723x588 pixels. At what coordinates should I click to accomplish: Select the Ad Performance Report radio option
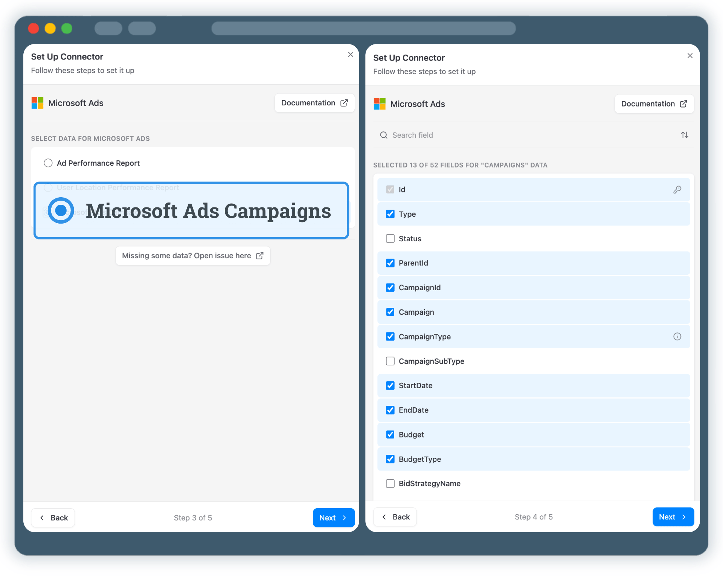click(x=48, y=163)
